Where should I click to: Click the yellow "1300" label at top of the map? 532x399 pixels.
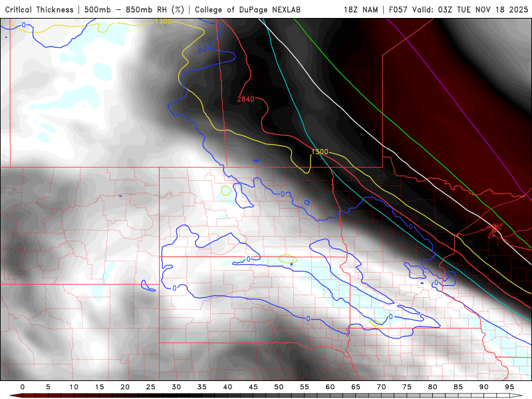coord(163,21)
